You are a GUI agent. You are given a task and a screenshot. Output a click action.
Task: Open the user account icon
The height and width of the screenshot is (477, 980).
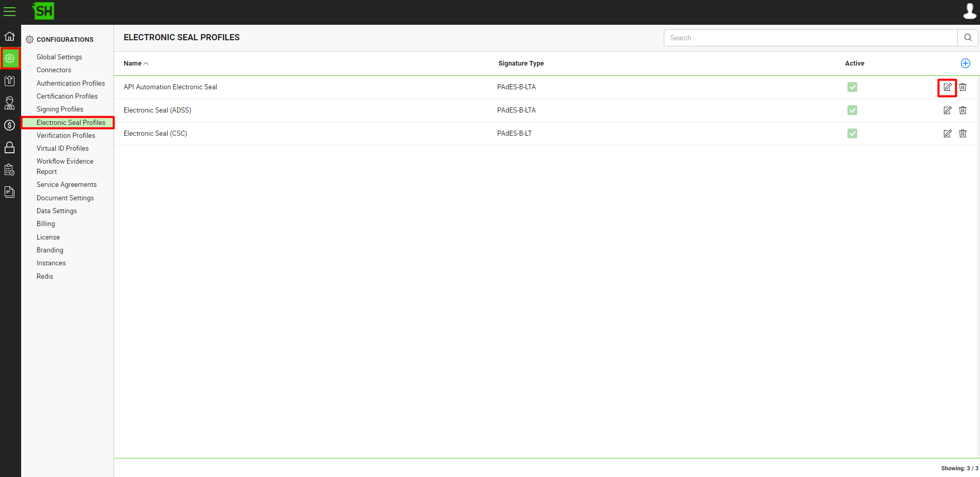point(970,11)
